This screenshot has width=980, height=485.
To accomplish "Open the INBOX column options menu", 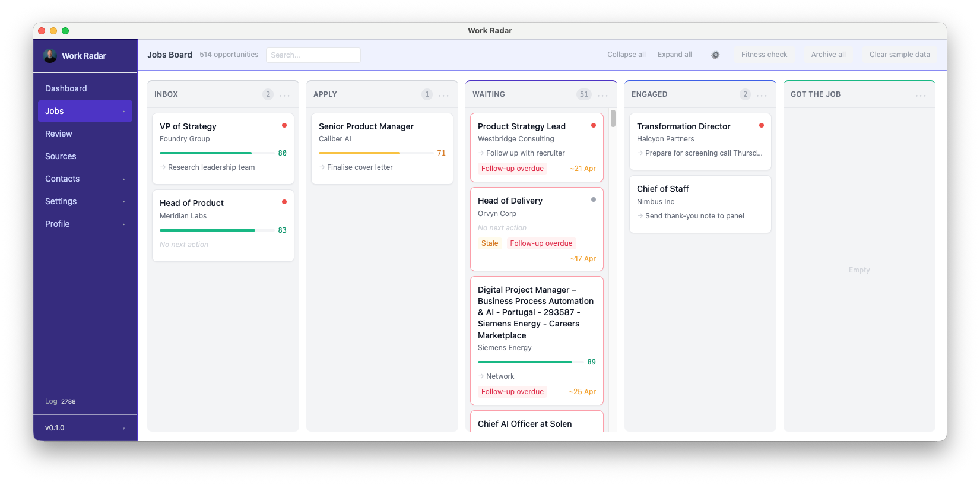I will point(285,95).
